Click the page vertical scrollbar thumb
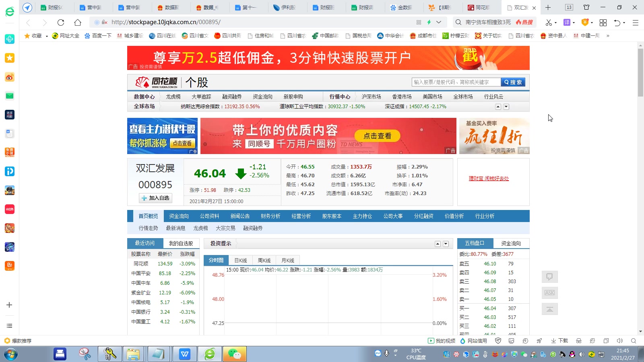Viewport: 644px width, 362px height. point(640,72)
